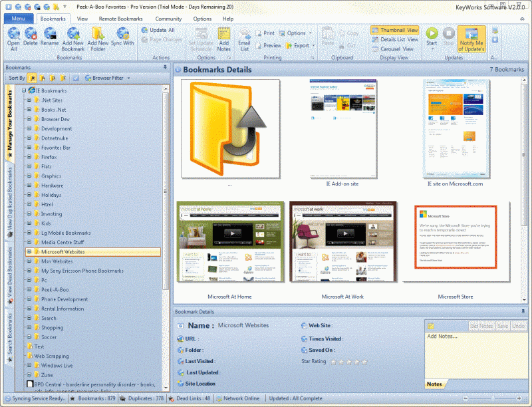Viewport: 532px width, 407px height.
Task: Create a new folder with Add New Folder
Action: 98,39
